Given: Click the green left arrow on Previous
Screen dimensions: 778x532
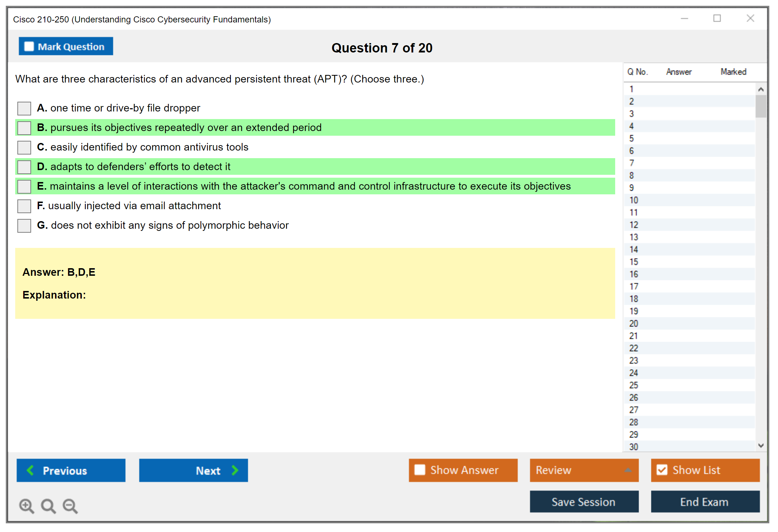Looking at the screenshot, I should 30,470.
